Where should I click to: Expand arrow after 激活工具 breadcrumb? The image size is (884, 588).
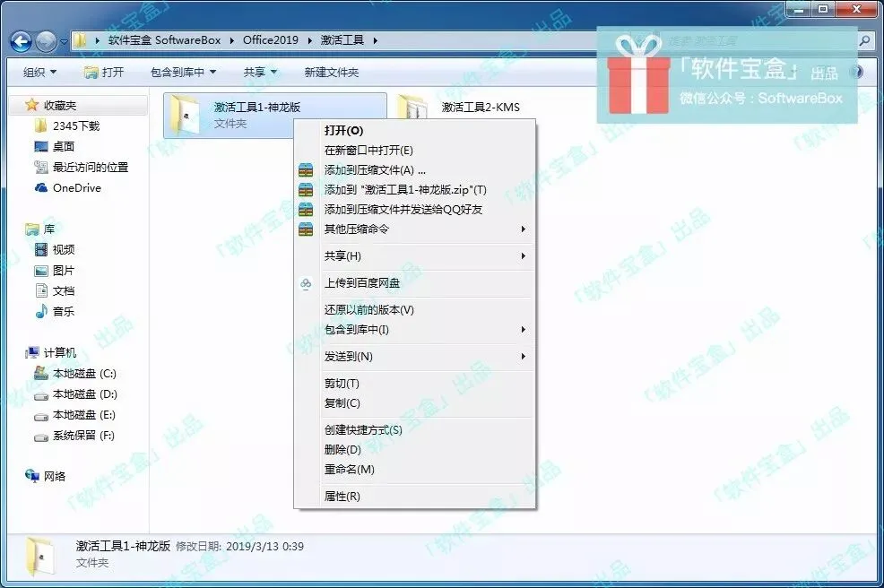tap(375, 40)
